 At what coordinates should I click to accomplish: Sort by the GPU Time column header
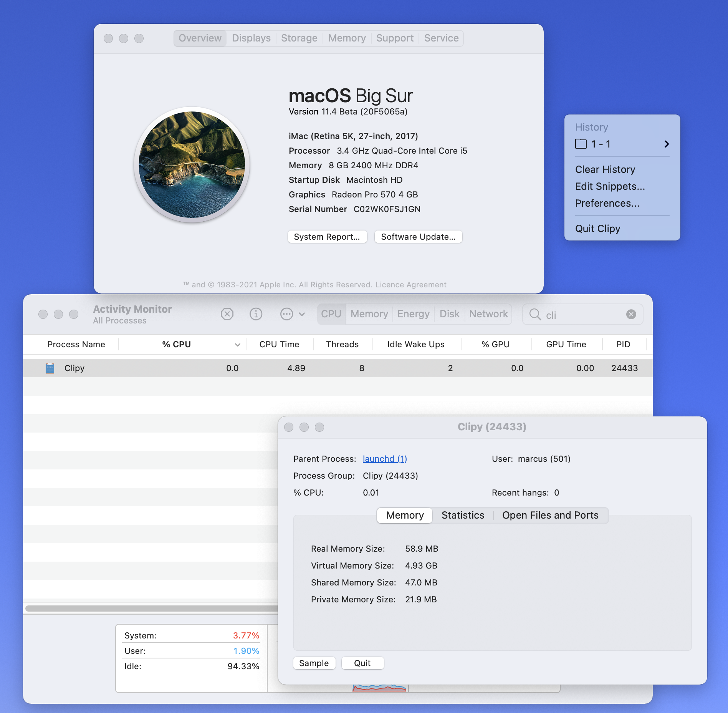[566, 344]
